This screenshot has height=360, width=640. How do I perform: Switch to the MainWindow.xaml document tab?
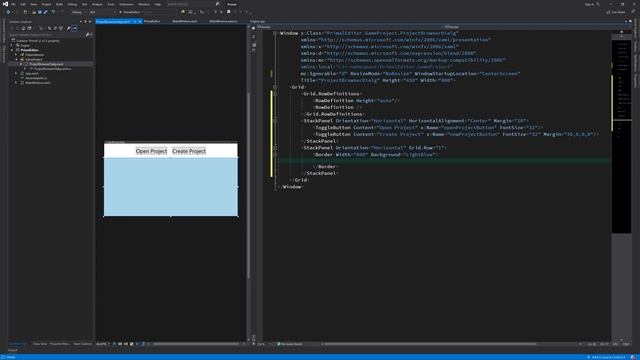coord(184,21)
